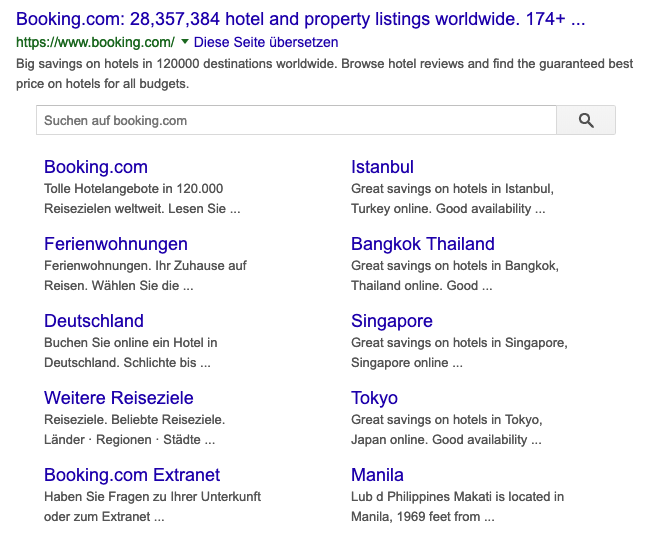Open the Manila sitelink
This screenshot has height=543, width=663.
coord(377,475)
